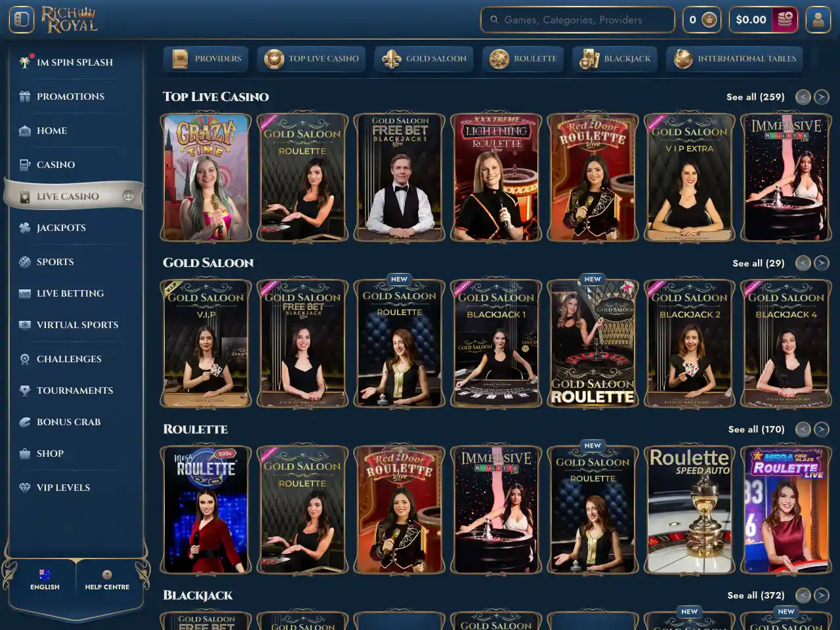Viewport: 840px width, 630px height.
Task: Advance the Roulette carousel with right arrow
Action: coord(821,429)
